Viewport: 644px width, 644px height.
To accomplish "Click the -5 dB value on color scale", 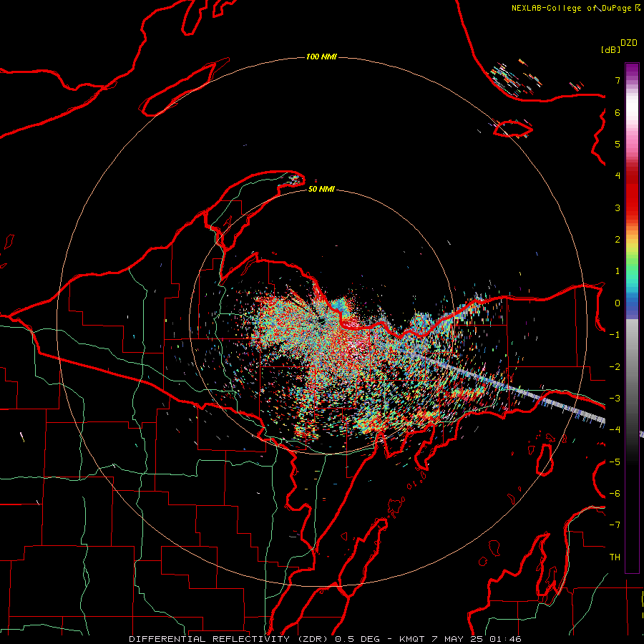I will [615, 462].
